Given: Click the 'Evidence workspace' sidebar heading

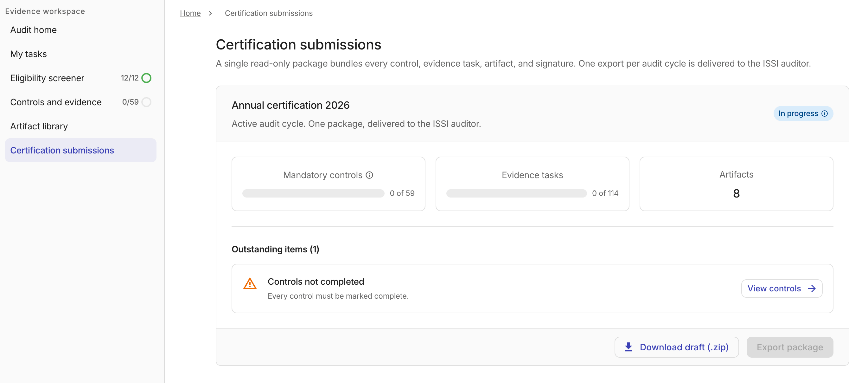Looking at the screenshot, I should coord(45,11).
